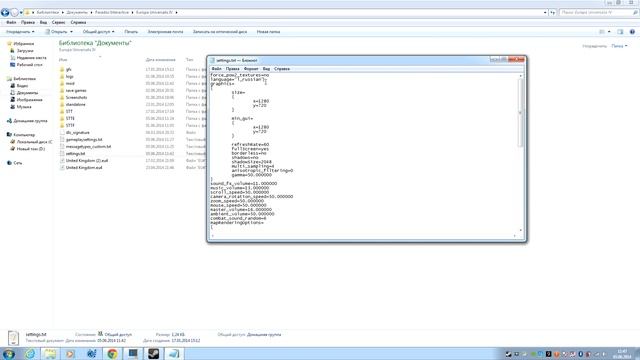Select Музыка library in the navigation pane

pyautogui.click(x=24, y=107)
